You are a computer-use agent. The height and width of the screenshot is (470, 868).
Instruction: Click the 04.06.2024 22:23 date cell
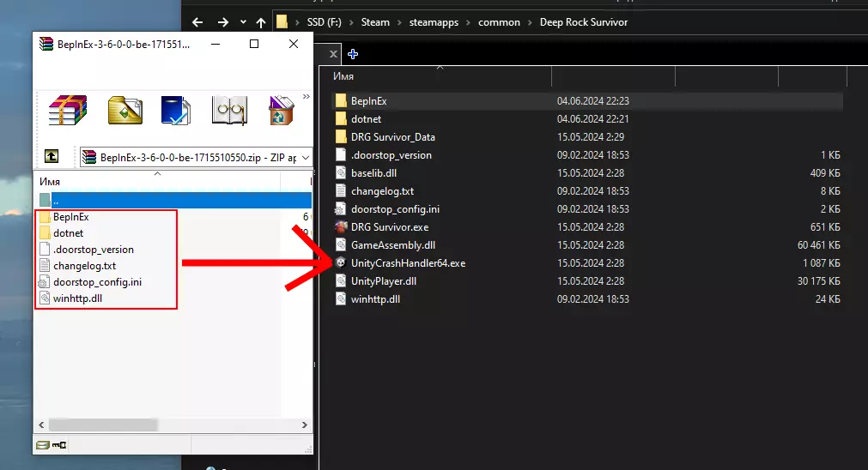pos(593,100)
